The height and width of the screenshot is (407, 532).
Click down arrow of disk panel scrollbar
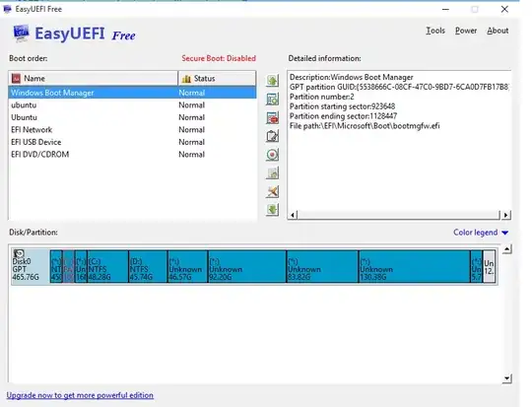point(506,378)
